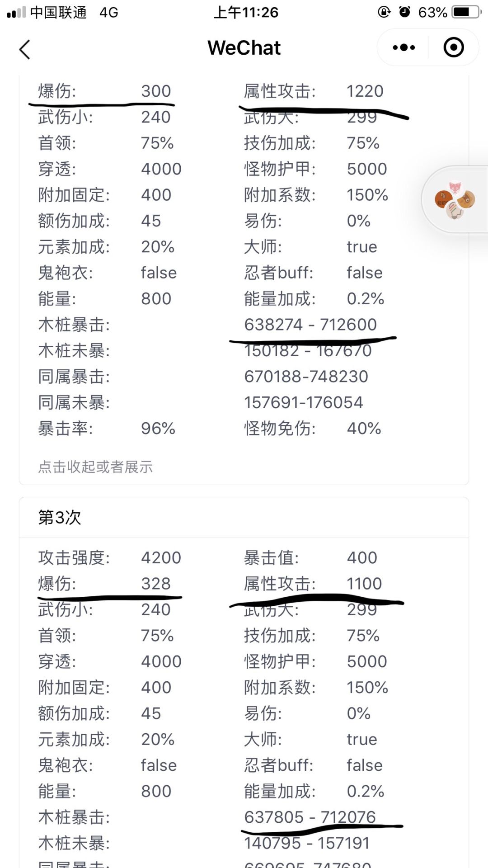The image size is (488, 868).
Task: Collapse card via 点击收起或者展示
Action: pyautogui.click(x=95, y=467)
